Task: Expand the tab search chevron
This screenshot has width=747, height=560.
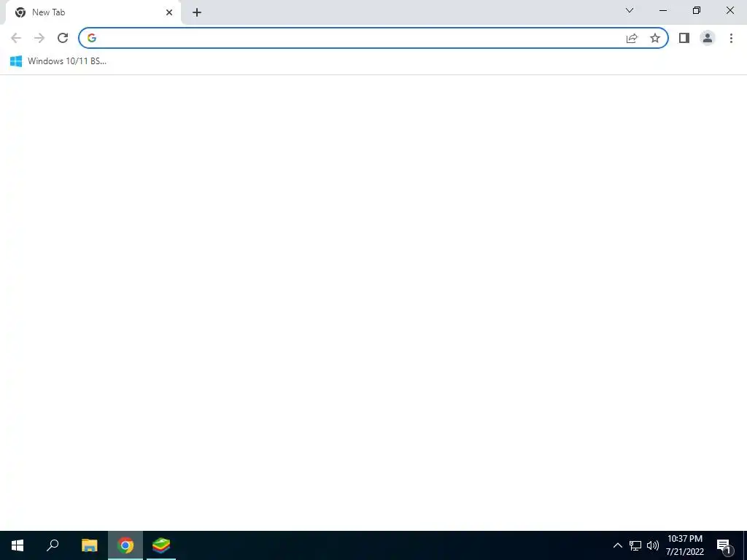Action: [x=630, y=10]
